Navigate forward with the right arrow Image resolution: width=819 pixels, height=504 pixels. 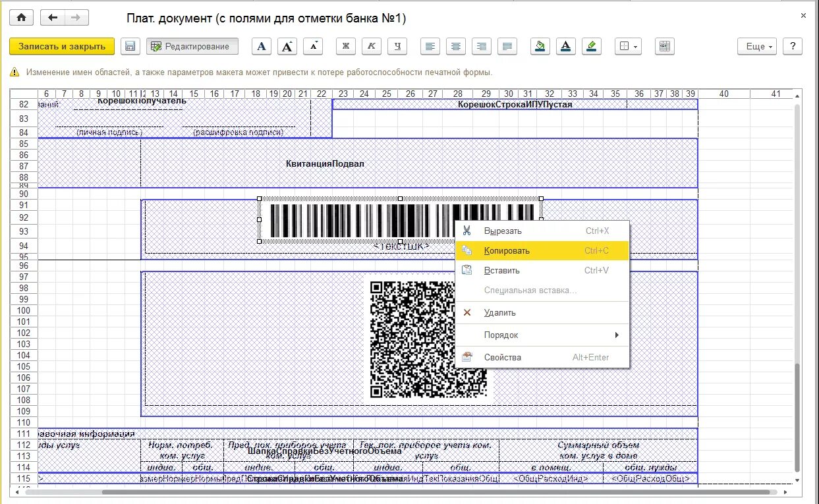click(x=76, y=18)
